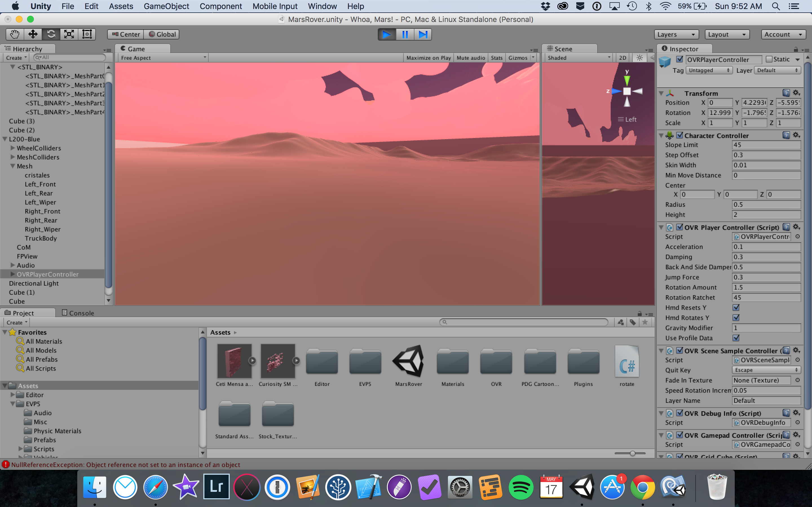Collapse the L200-Blue hierarchy item
Screen dimensions: 812x507
coord(5,139)
